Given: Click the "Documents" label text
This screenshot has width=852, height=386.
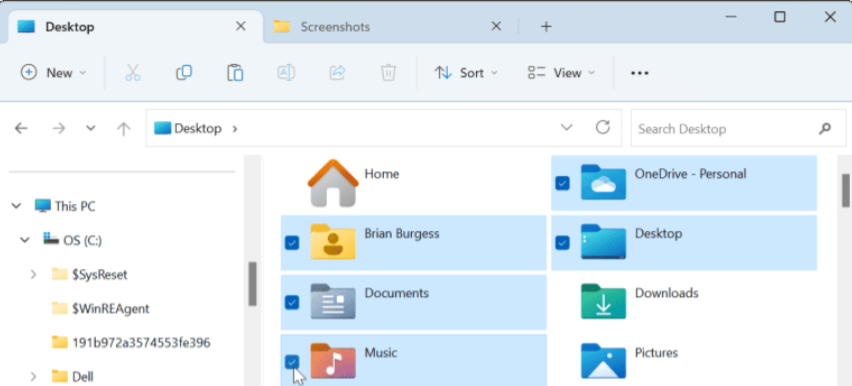Looking at the screenshot, I should (397, 293).
